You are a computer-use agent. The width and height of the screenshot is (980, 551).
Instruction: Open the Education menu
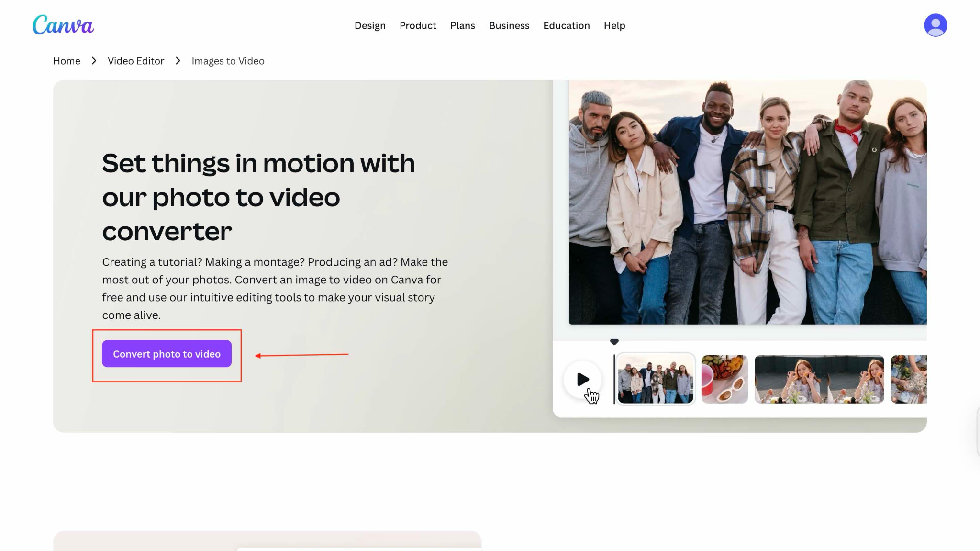click(x=566, y=25)
